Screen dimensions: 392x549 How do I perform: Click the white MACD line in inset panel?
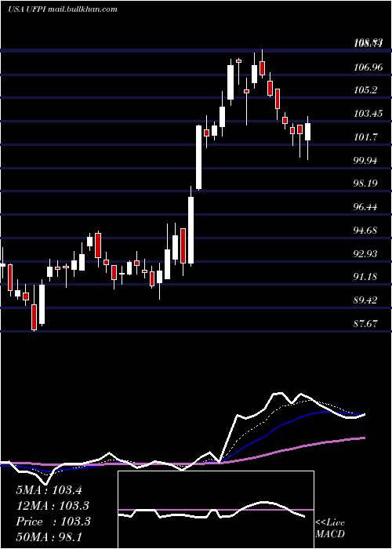click(x=210, y=511)
